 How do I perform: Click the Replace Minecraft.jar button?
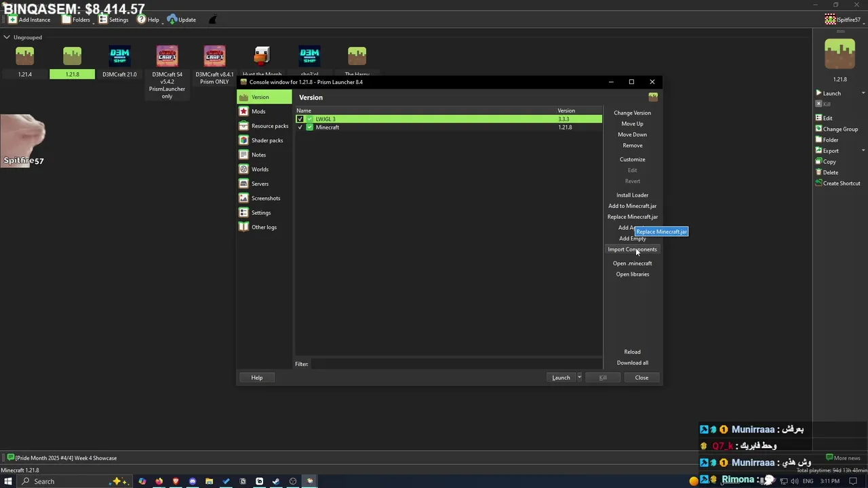pos(632,217)
